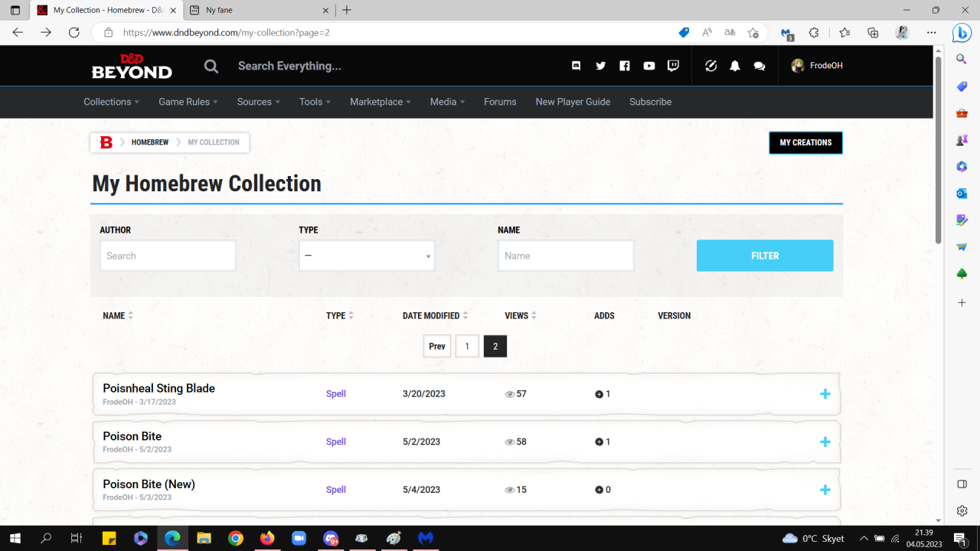This screenshot has width=980, height=551.
Task: Click the Author search field
Action: pyautogui.click(x=168, y=256)
